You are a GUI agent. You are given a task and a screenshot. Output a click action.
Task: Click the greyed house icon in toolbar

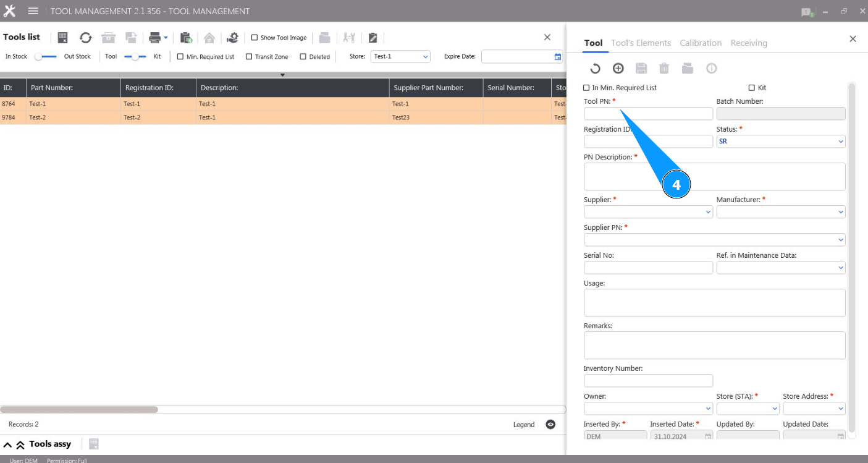click(209, 38)
